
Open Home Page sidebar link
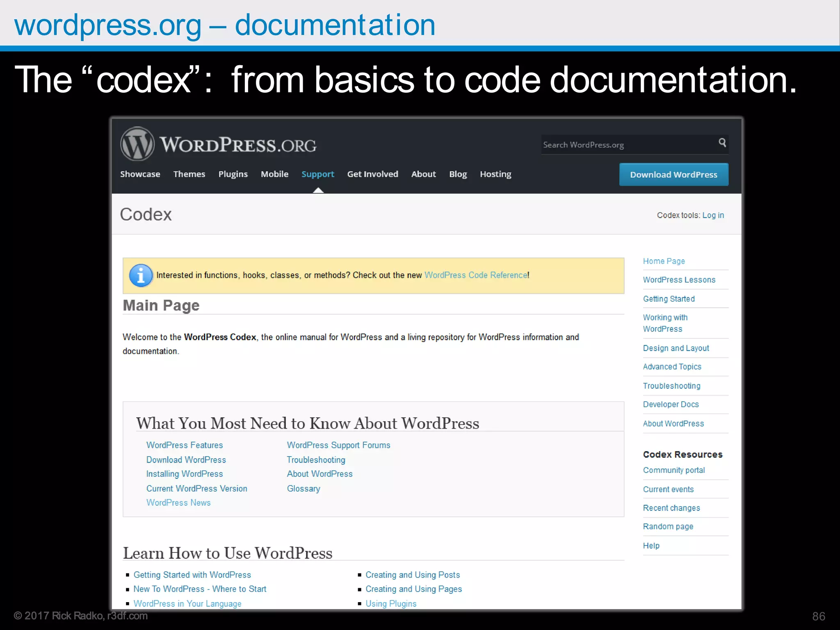click(664, 261)
